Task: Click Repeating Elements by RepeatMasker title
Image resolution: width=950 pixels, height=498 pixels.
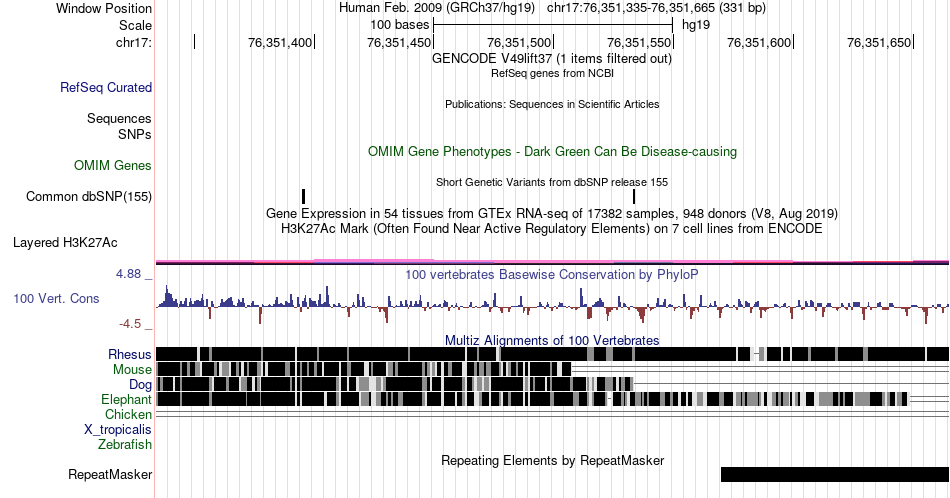Action: coord(553,460)
